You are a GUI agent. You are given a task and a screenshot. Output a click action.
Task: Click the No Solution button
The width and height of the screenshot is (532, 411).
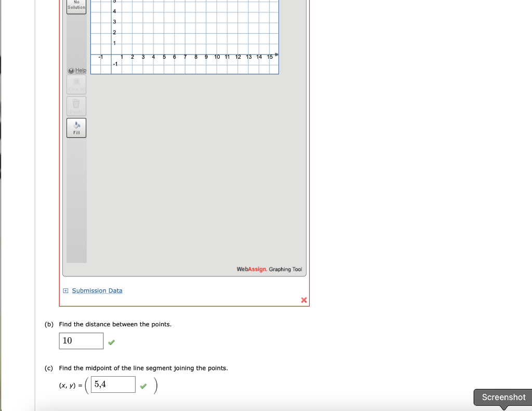[x=76, y=6]
